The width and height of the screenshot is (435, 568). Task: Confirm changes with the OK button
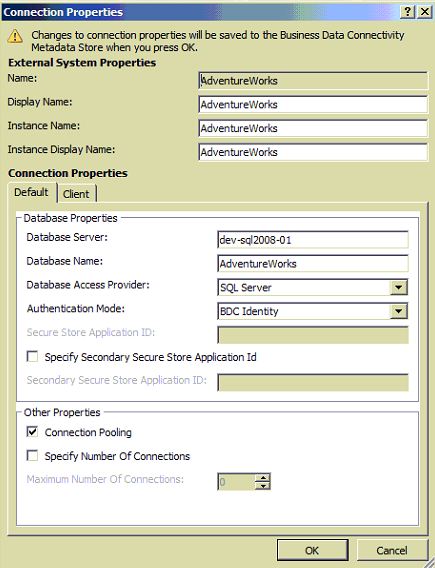tap(313, 551)
